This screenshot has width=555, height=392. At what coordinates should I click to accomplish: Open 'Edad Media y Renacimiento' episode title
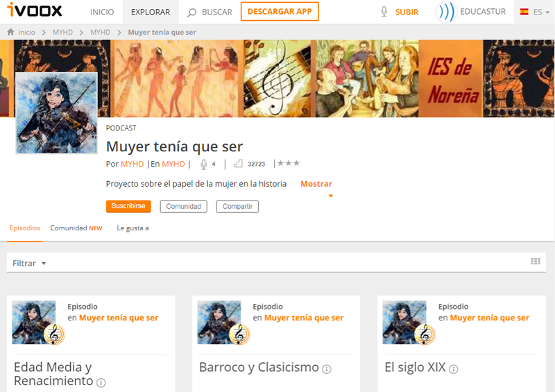coord(53,374)
